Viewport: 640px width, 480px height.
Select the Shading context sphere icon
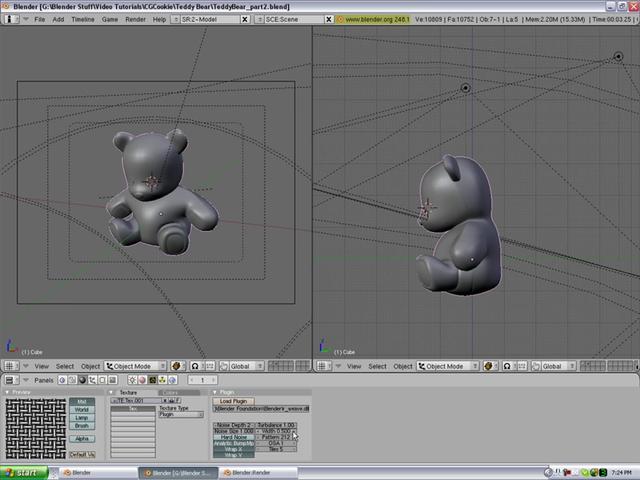82,380
